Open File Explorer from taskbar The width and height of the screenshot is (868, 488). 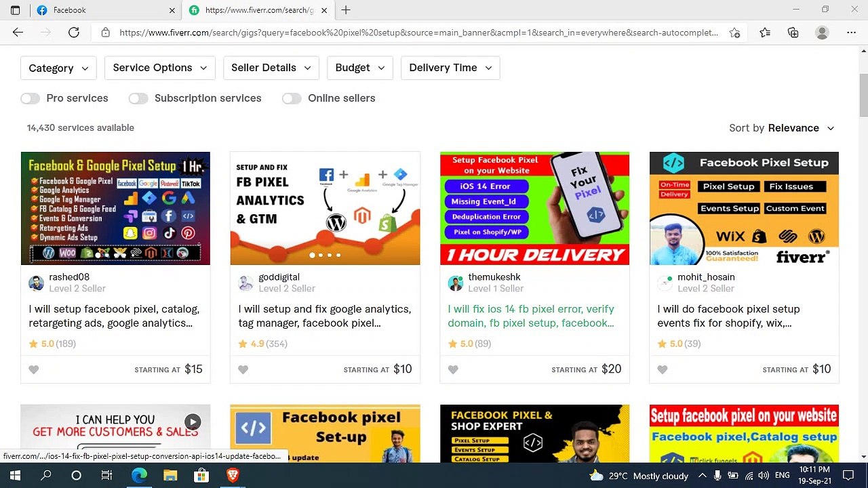click(170, 476)
